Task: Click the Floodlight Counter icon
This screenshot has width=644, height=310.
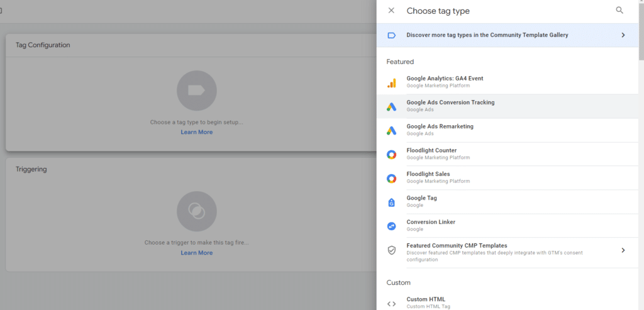Action: click(391, 155)
